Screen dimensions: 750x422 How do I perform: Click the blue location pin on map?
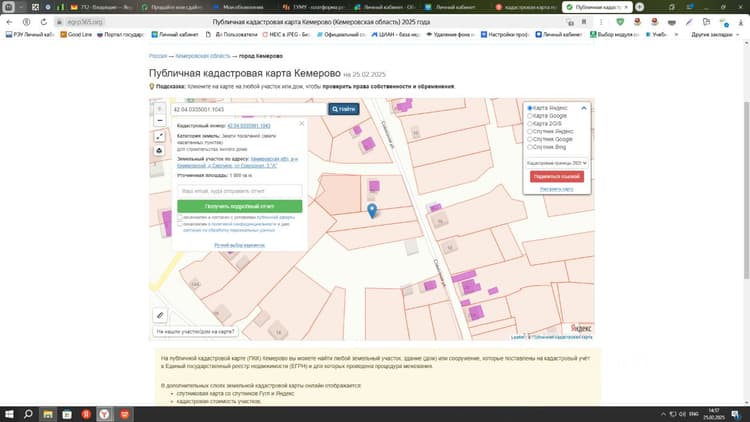(x=372, y=210)
